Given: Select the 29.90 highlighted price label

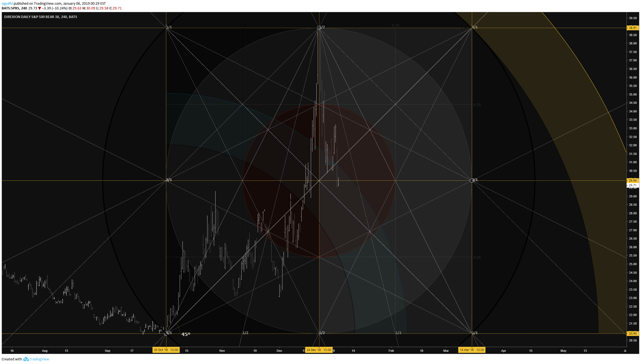Looking at the screenshot, I should [633, 180].
